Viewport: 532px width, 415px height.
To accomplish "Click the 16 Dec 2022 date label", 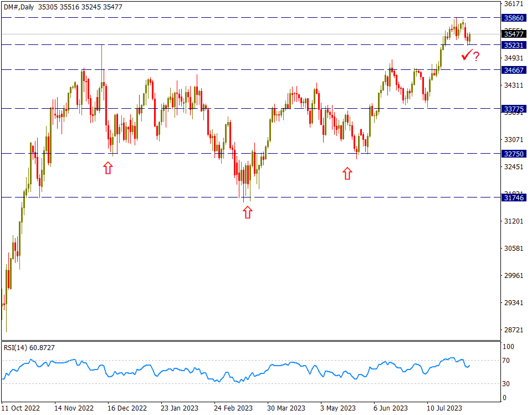I will (x=127, y=408).
